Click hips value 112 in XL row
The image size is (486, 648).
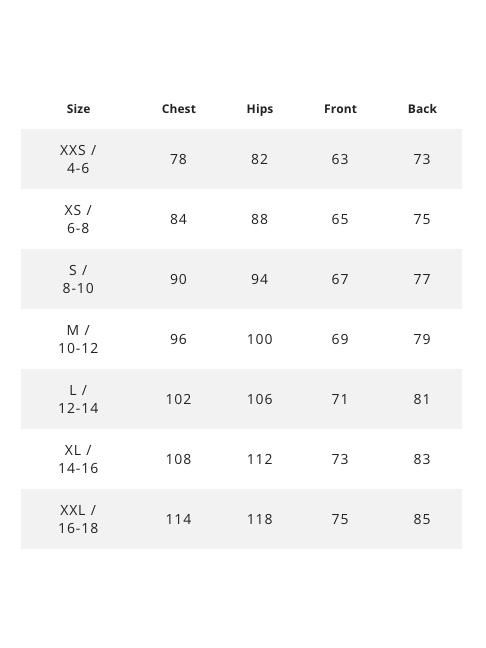[x=260, y=459]
